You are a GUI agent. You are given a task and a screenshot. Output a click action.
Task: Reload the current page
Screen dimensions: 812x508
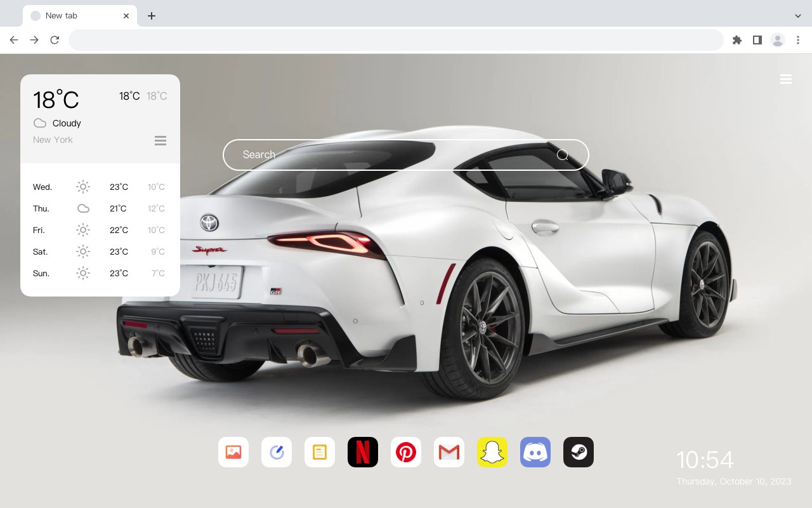[55, 40]
